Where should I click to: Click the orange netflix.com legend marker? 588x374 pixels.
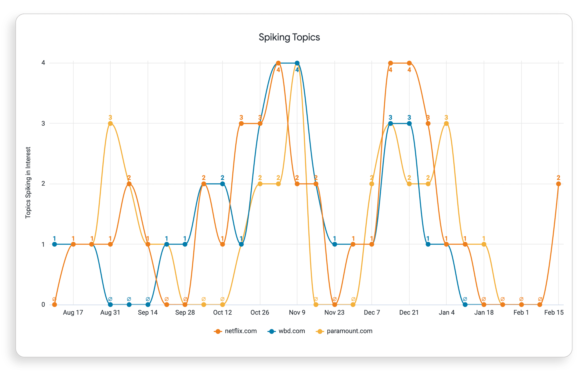click(218, 331)
